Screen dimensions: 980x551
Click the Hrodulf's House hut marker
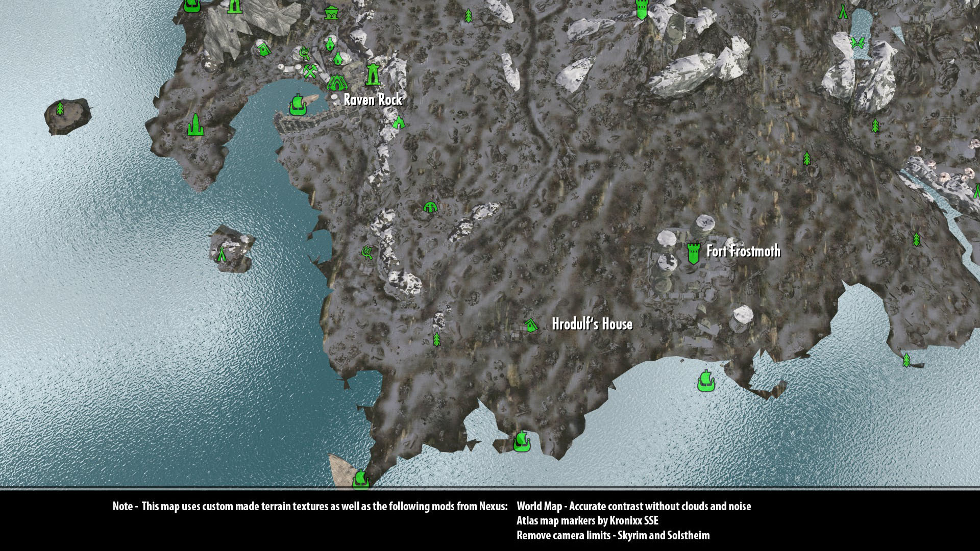531,325
